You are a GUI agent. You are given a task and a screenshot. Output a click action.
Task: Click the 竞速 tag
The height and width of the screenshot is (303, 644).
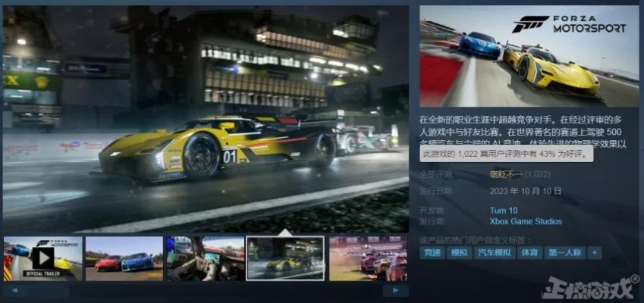tap(432, 253)
